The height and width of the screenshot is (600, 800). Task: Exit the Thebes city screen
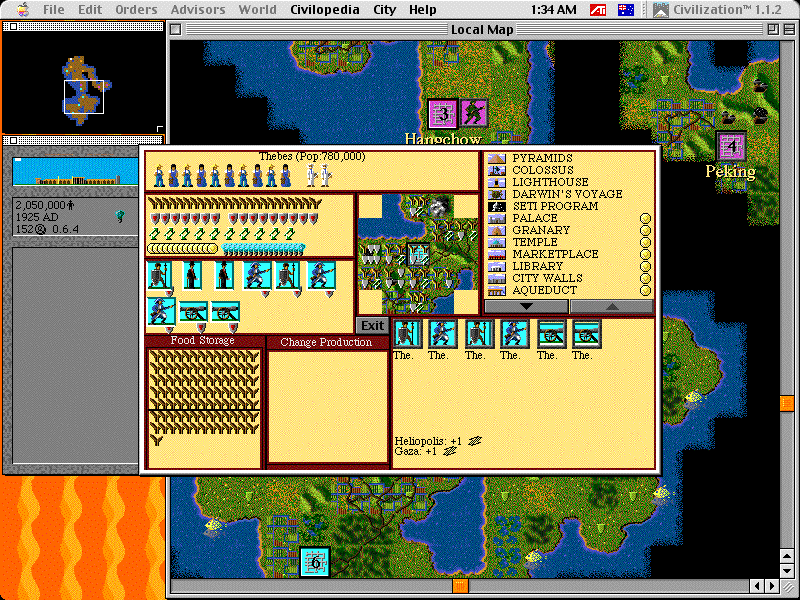coord(372,326)
